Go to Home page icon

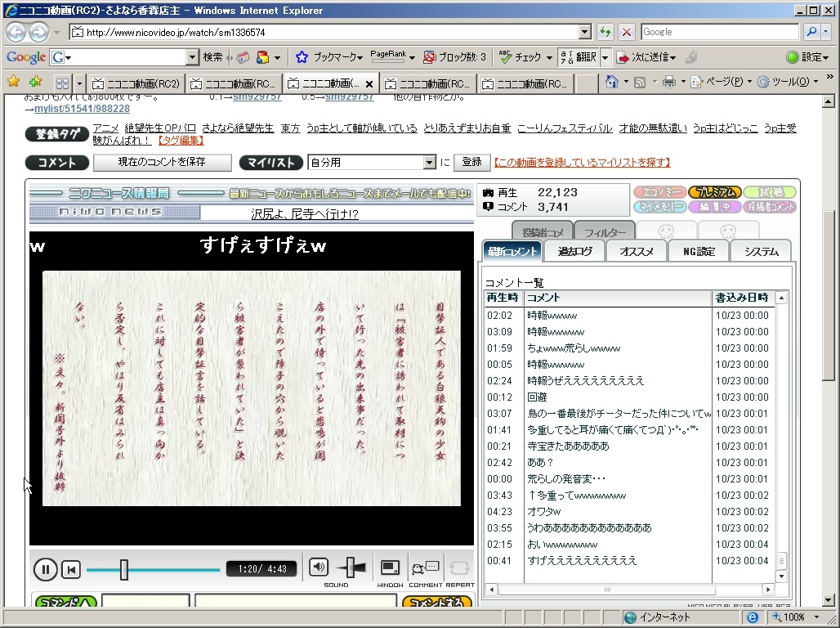pyautogui.click(x=611, y=82)
